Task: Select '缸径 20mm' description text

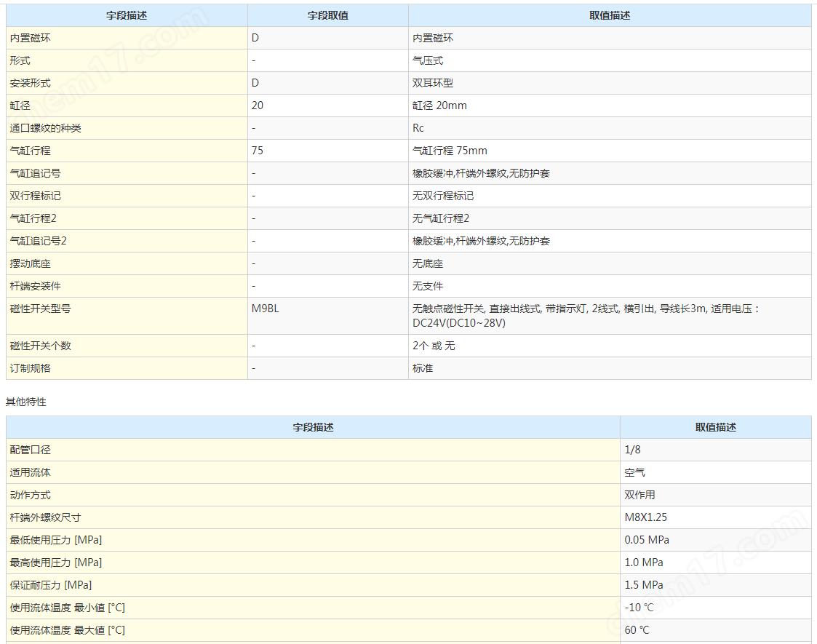Action: pos(439,106)
